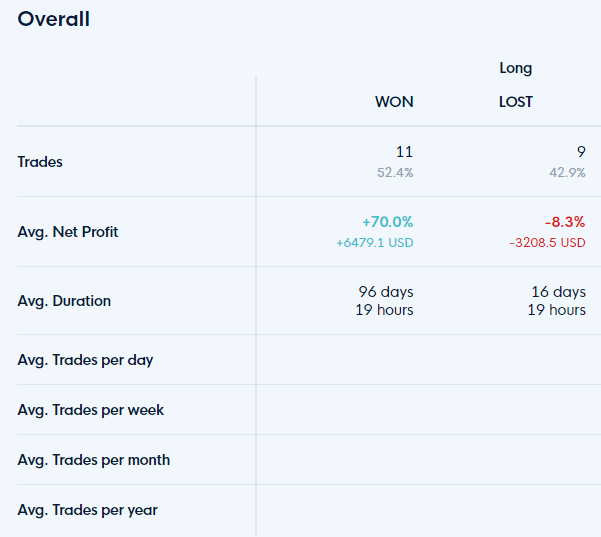
Task: Click the +70.0% average profit value
Action: click(x=388, y=222)
